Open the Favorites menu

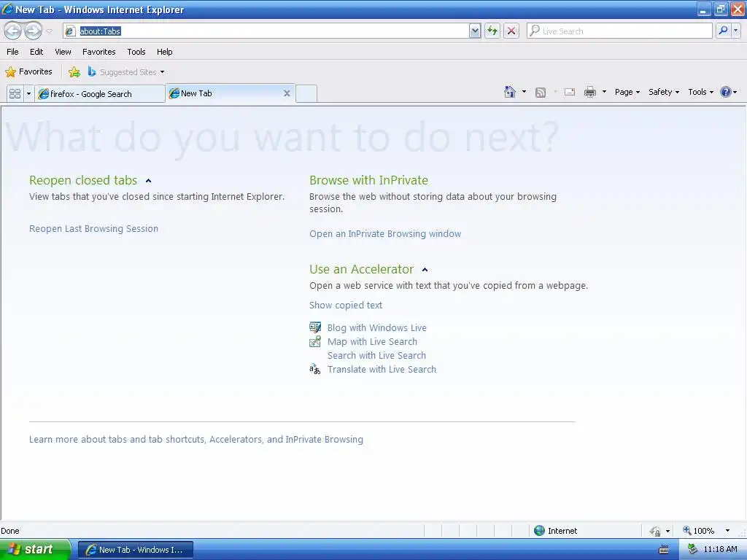99,52
